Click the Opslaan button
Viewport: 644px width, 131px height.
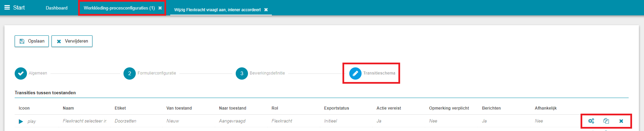[x=32, y=41]
